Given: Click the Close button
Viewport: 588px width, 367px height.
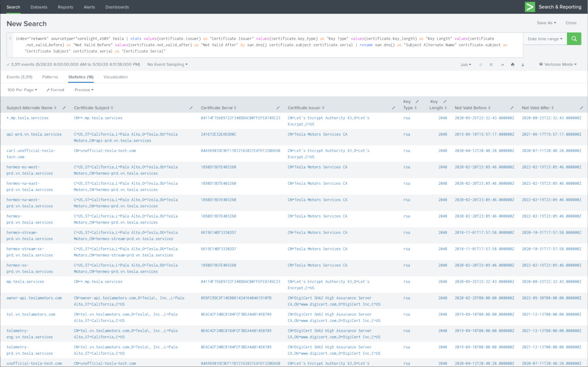Looking at the screenshot, I should click(x=571, y=23).
